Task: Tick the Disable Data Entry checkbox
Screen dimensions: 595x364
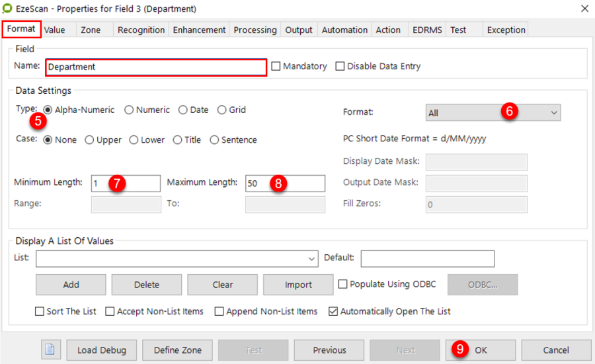Action: tap(340, 67)
